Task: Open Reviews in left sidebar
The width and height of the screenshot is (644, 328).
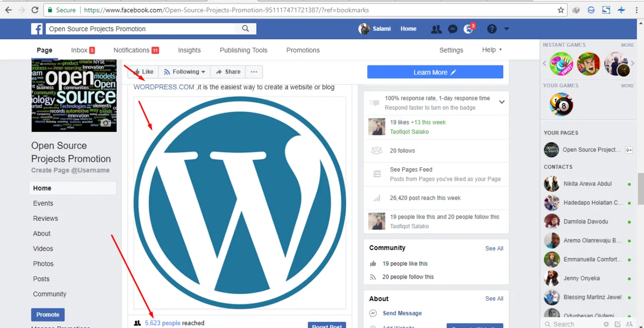Action: 46,218
